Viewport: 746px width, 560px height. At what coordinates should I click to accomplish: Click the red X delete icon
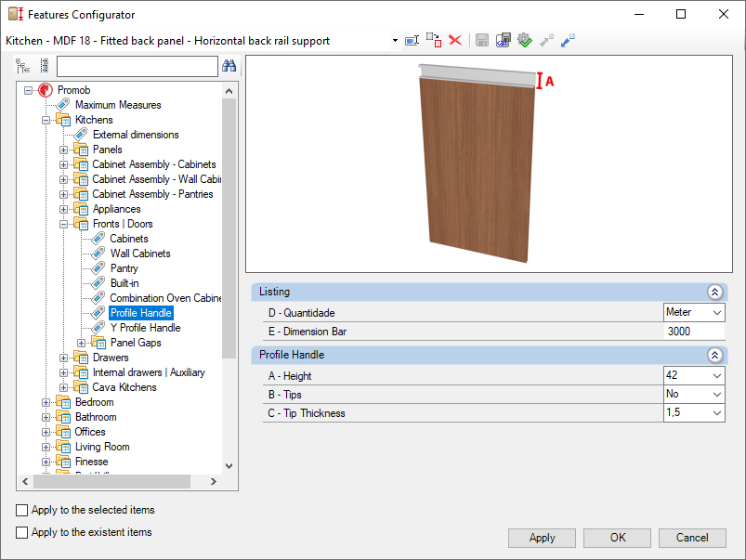click(455, 40)
